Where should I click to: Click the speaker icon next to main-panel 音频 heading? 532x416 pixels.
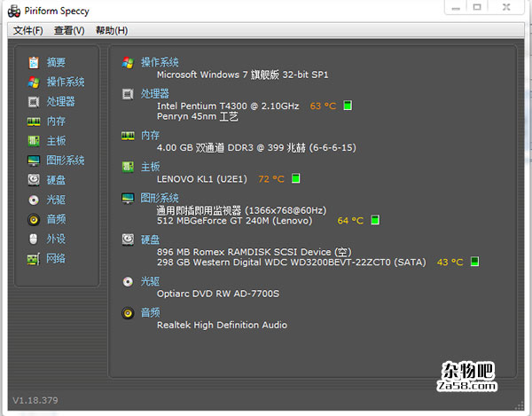pyautogui.click(x=128, y=313)
